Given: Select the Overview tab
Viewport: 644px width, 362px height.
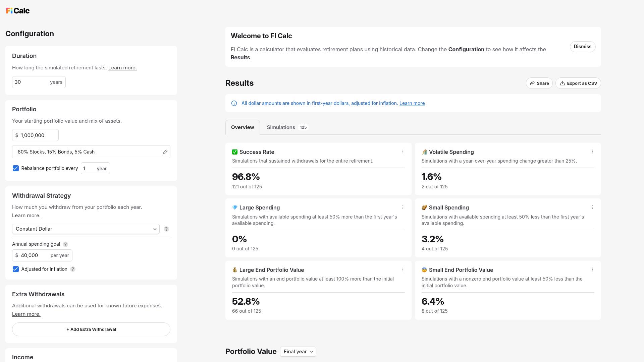Looking at the screenshot, I should click(243, 127).
